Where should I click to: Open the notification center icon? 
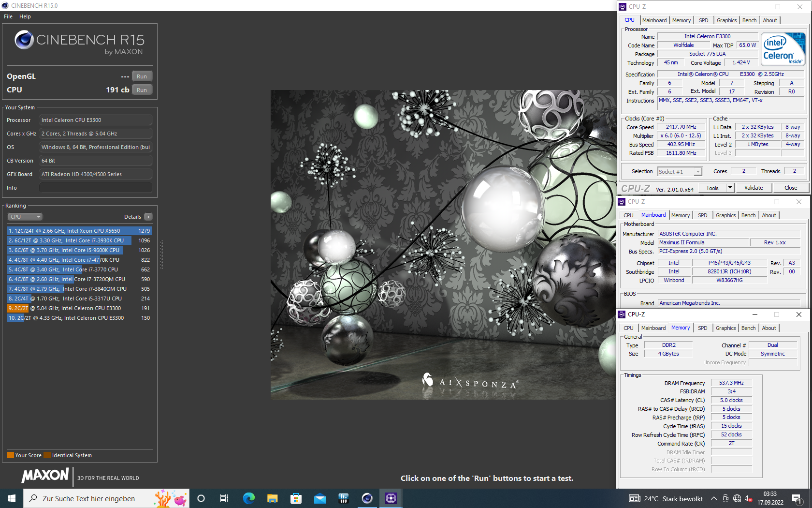(x=797, y=498)
